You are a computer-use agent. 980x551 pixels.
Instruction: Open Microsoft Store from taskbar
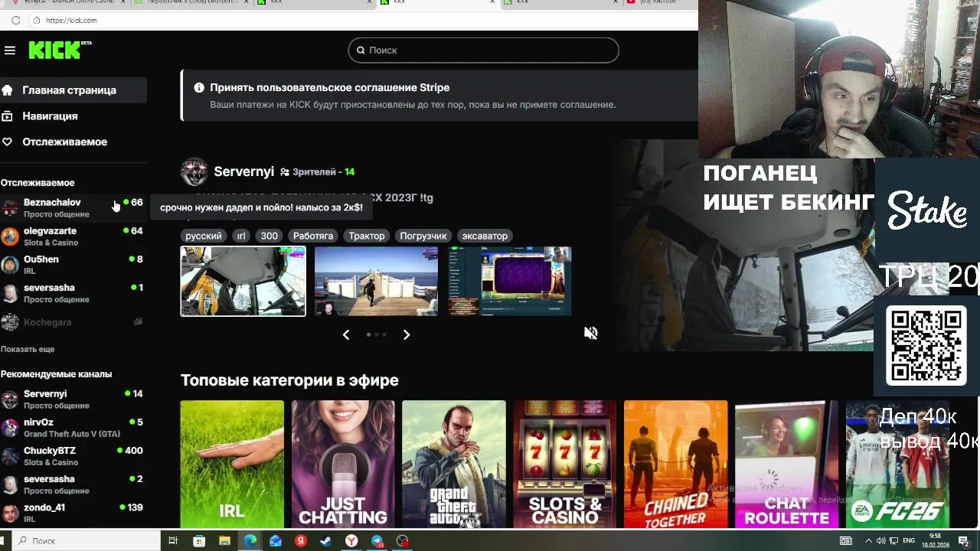tap(199, 541)
